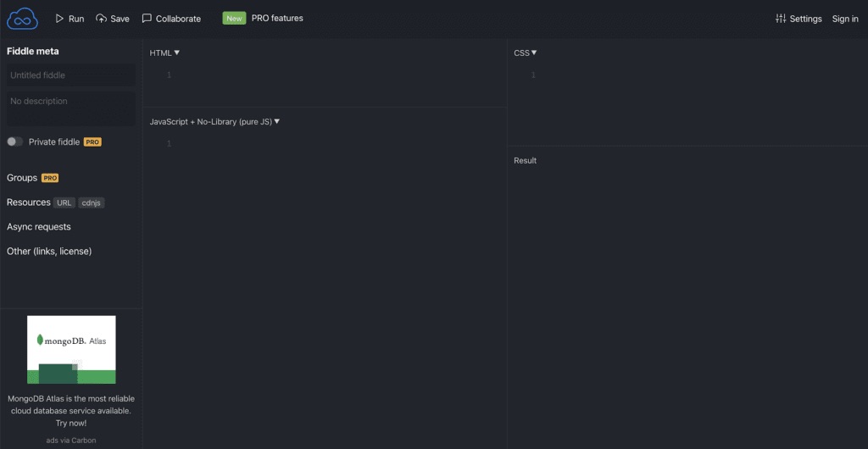Open the CSS panel dropdown

click(x=526, y=53)
